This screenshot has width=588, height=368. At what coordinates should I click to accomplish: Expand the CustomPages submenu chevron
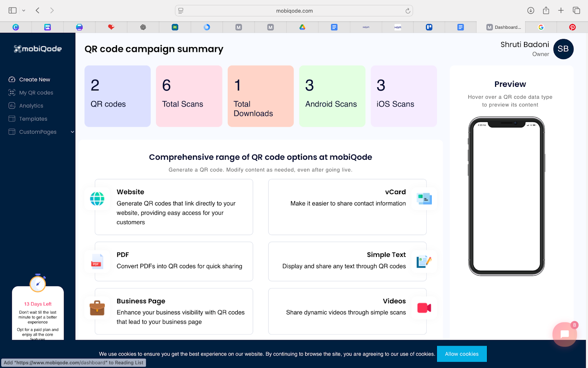(x=72, y=132)
